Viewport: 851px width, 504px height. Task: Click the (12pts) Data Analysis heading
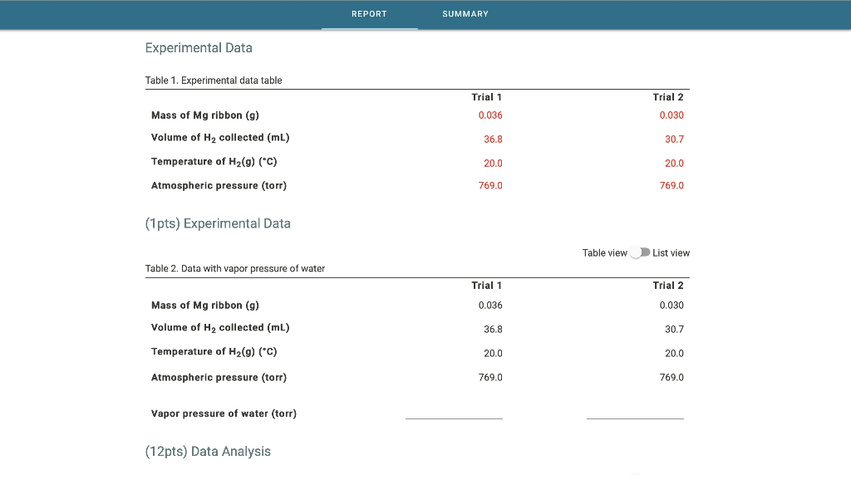[x=208, y=451]
